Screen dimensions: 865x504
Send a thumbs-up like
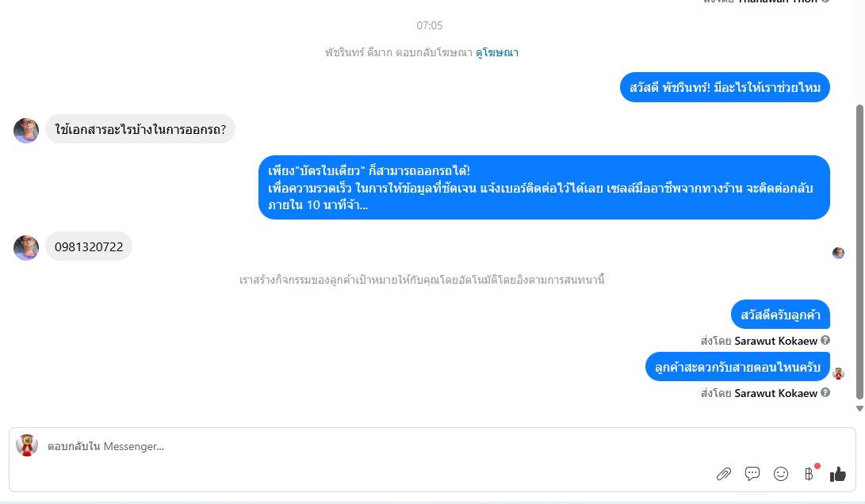pyautogui.click(x=837, y=474)
